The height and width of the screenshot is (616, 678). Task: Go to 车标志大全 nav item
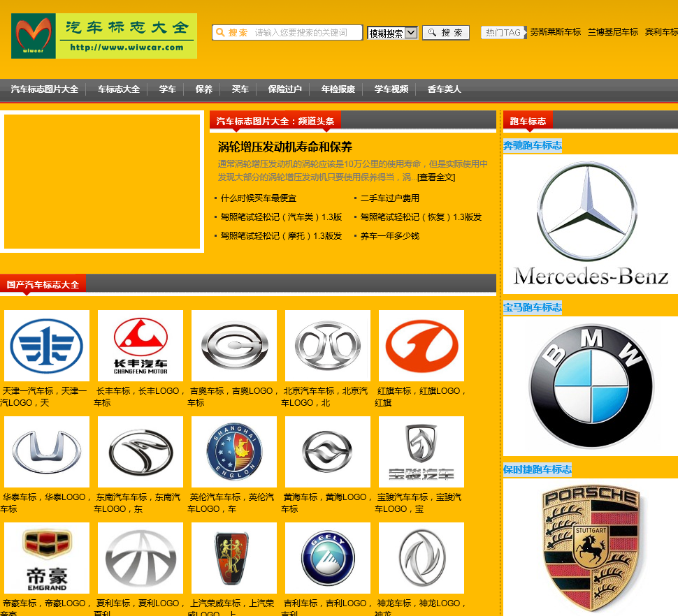(x=119, y=89)
